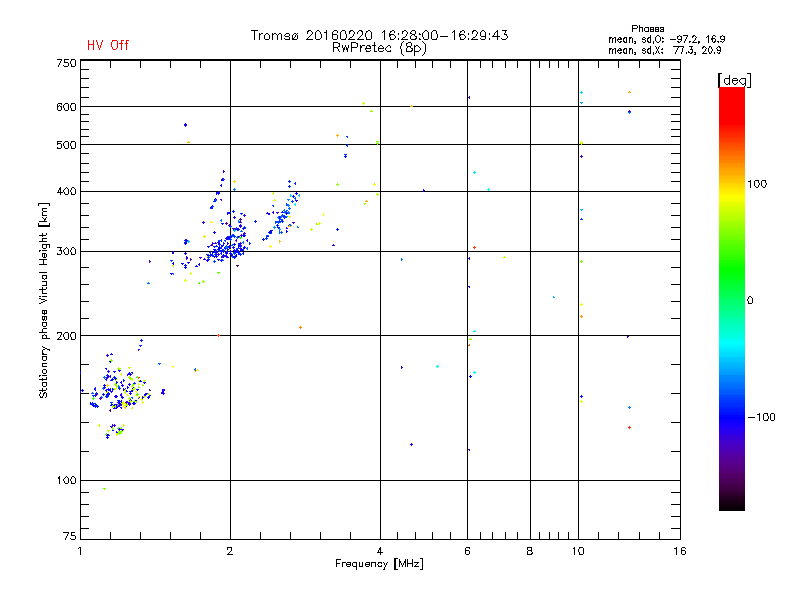Click the y-axis label '75'

[69, 536]
